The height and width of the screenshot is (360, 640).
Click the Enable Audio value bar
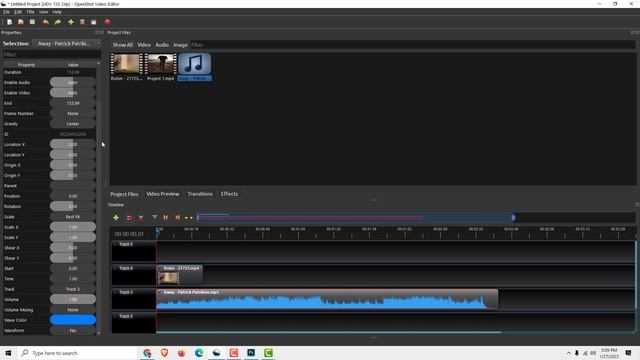pyautogui.click(x=73, y=82)
